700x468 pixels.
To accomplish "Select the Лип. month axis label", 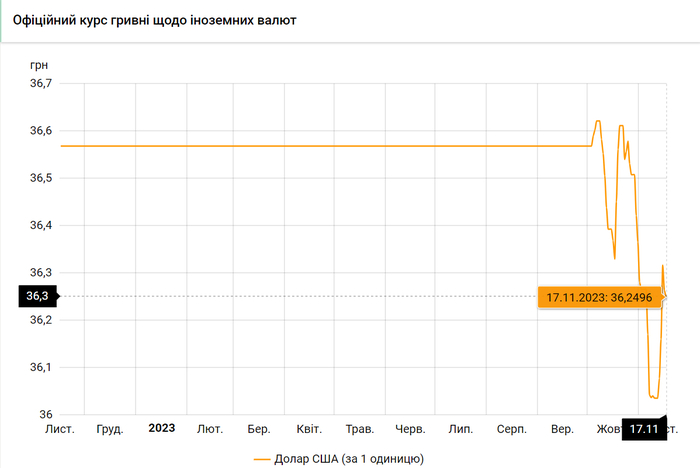I will 461,429.
